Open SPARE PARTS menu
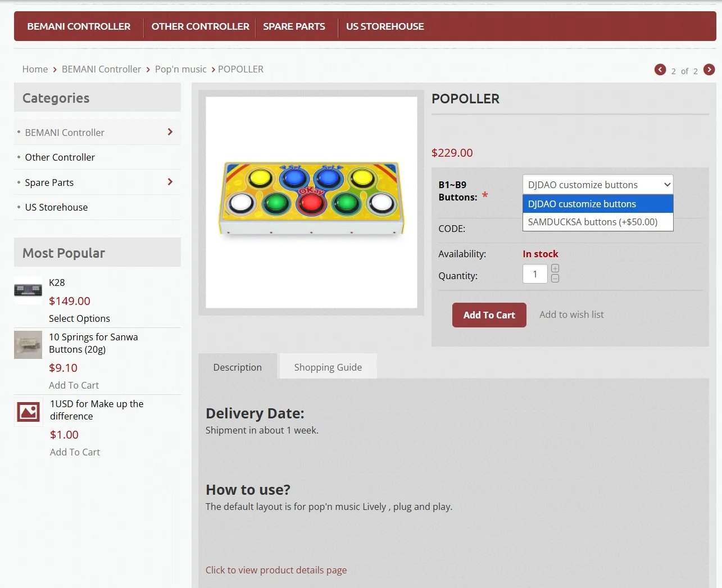Viewport: 722px width, 588px height. point(294,26)
